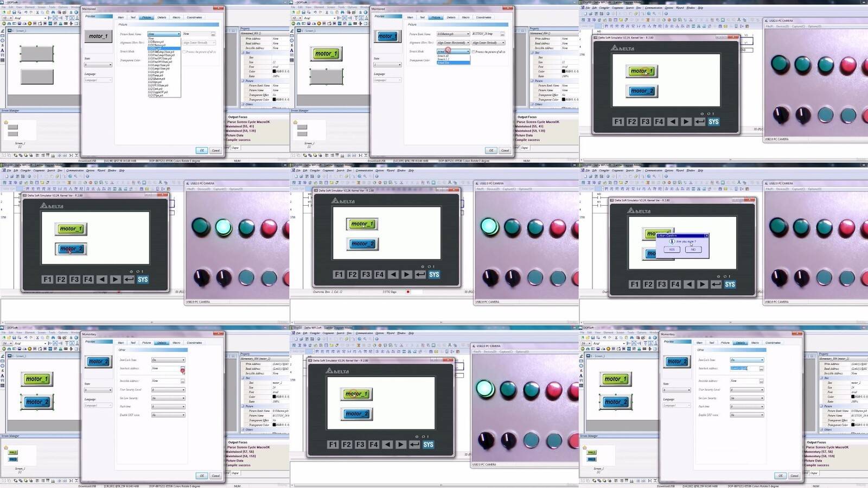This screenshot has height=488, width=868.
Task: Click F1 key on bottom-middle frame simulator
Action: pyautogui.click(x=333, y=444)
